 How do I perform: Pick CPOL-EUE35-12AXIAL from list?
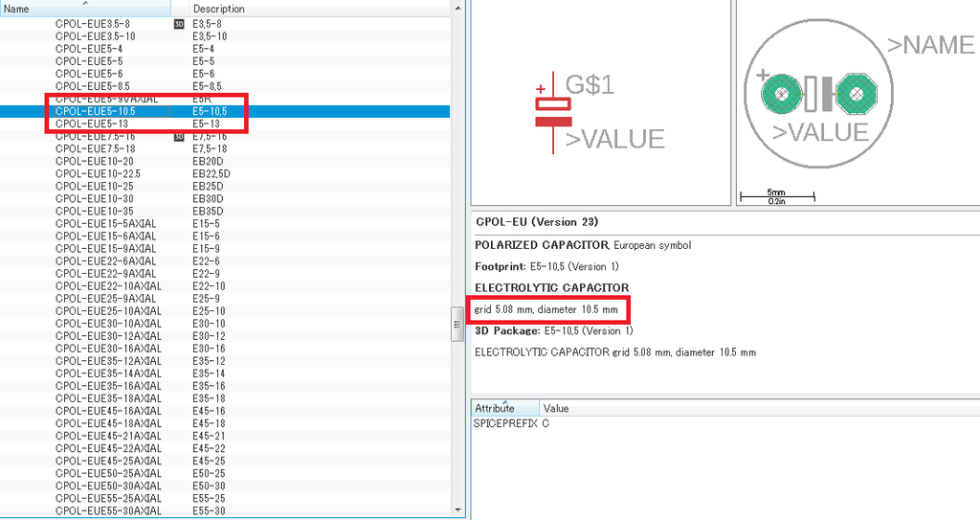108,362
